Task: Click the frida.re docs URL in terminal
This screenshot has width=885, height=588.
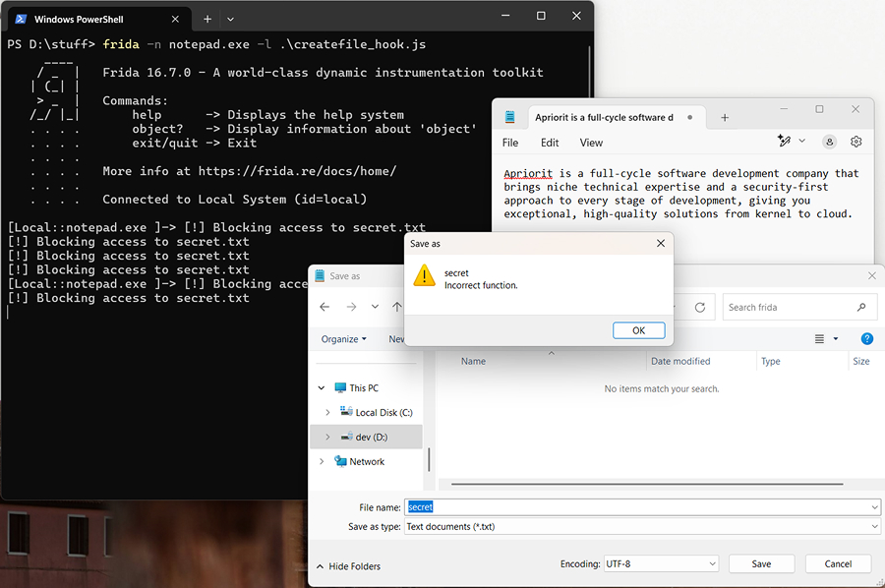Action: 297,171
